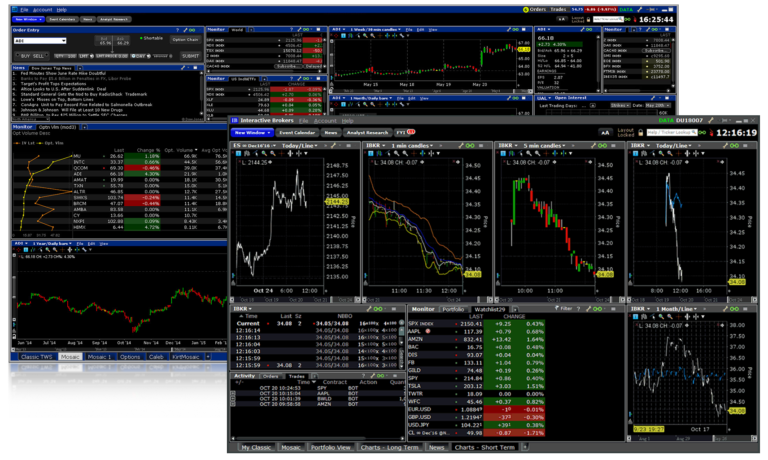This screenshot has height=460, width=768.
Task: Switch to the Orders tab in Activity
Action: (271, 376)
